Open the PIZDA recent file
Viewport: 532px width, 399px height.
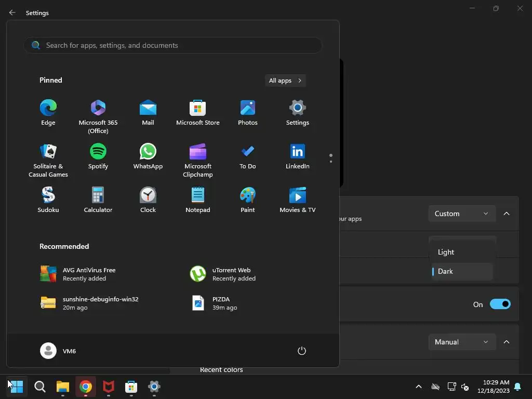(215, 303)
